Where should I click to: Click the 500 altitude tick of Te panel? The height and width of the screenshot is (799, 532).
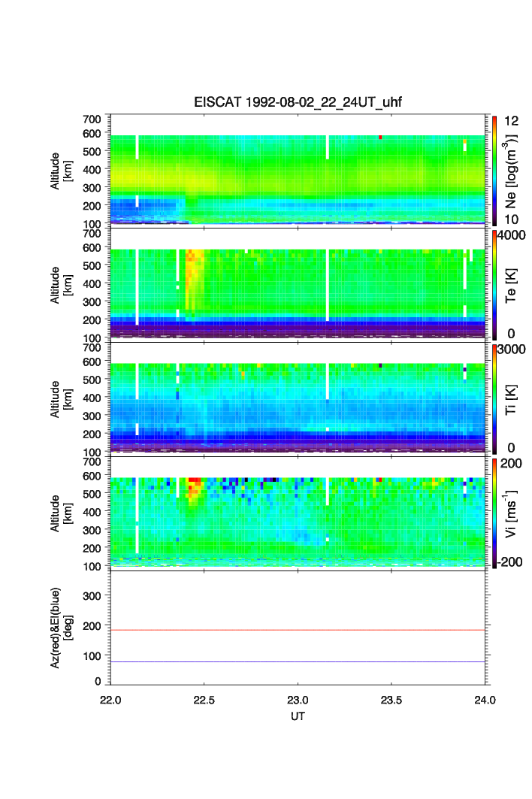tap(92, 265)
